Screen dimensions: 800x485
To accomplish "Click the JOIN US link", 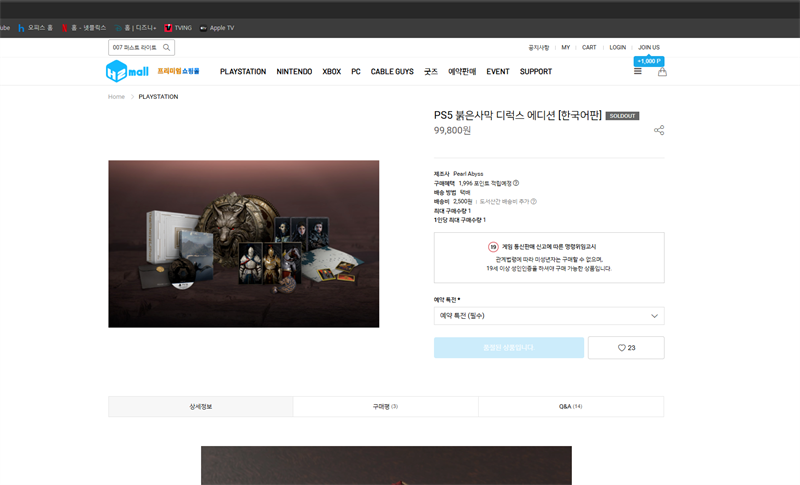I will [x=649, y=47].
